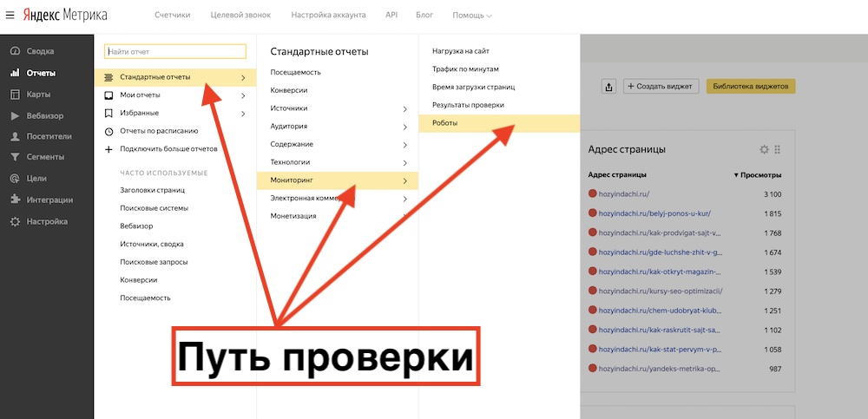This screenshot has height=419, width=868.
Task: Open Настройка аккаунта in top navigation
Action: coord(328,15)
